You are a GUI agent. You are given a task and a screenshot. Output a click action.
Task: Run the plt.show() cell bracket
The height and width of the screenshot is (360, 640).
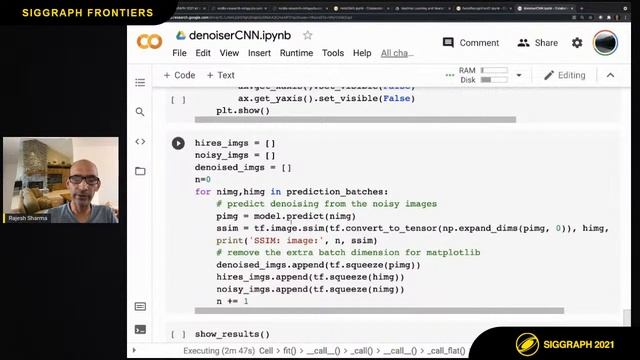click(x=178, y=100)
